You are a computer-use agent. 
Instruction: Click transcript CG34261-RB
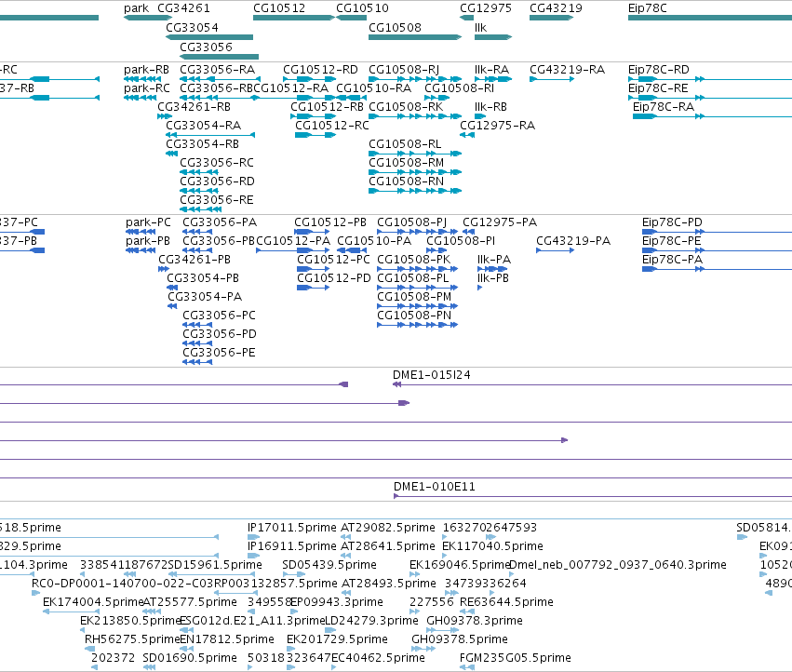coord(194,107)
